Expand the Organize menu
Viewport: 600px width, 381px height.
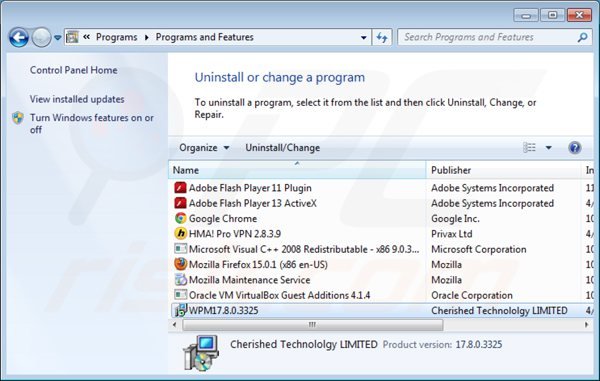click(x=204, y=148)
